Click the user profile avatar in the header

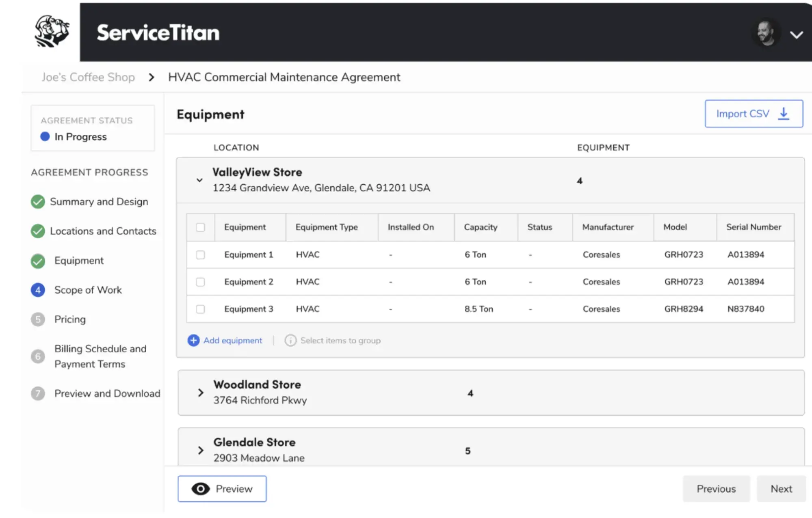[x=766, y=32]
